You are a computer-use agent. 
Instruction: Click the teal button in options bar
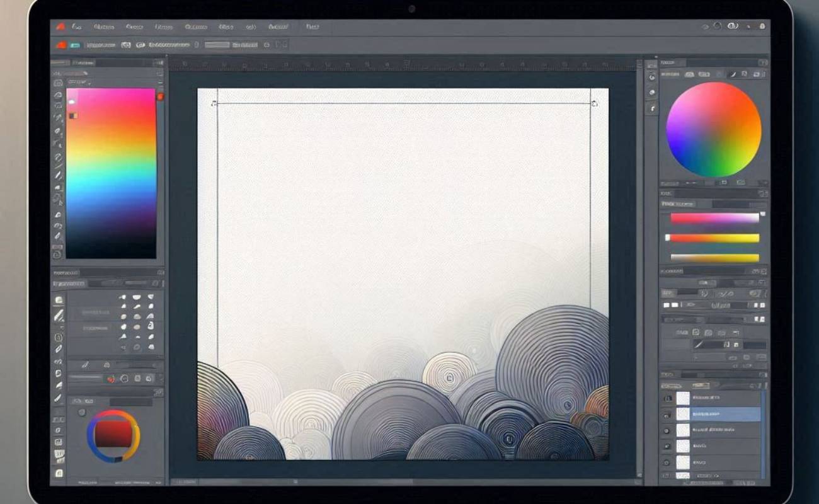[76, 45]
